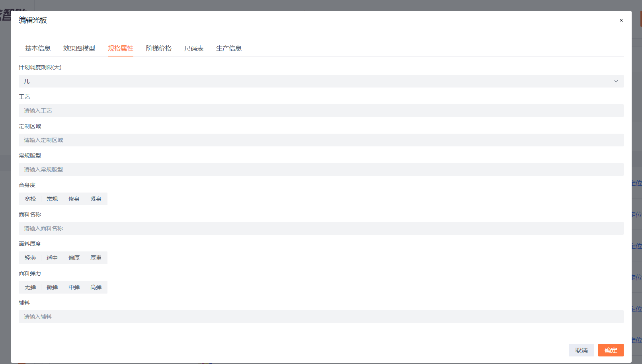Screen dimensions: 642x364
Task: Pick 高弹 elasticity option
Action: point(96,287)
